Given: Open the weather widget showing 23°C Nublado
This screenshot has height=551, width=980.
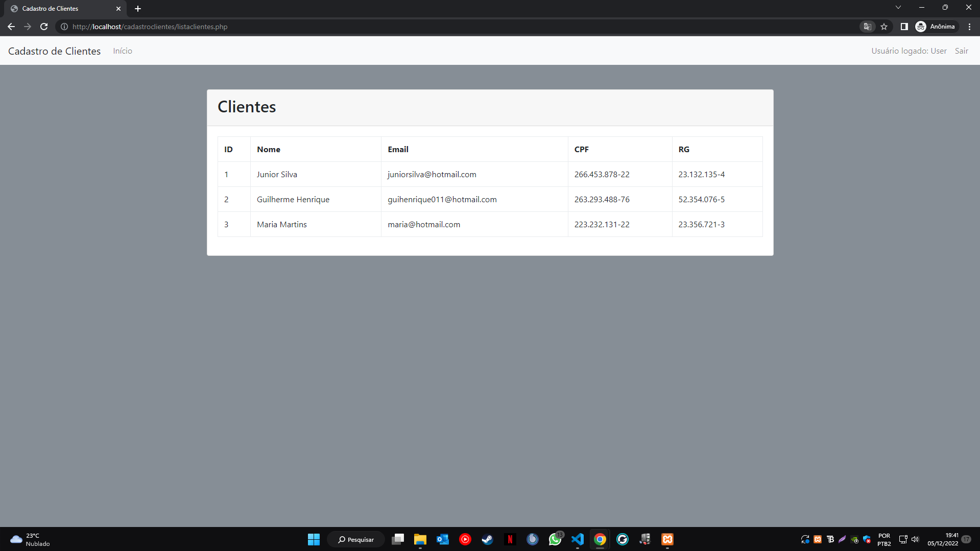Looking at the screenshot, I should 31,539.
